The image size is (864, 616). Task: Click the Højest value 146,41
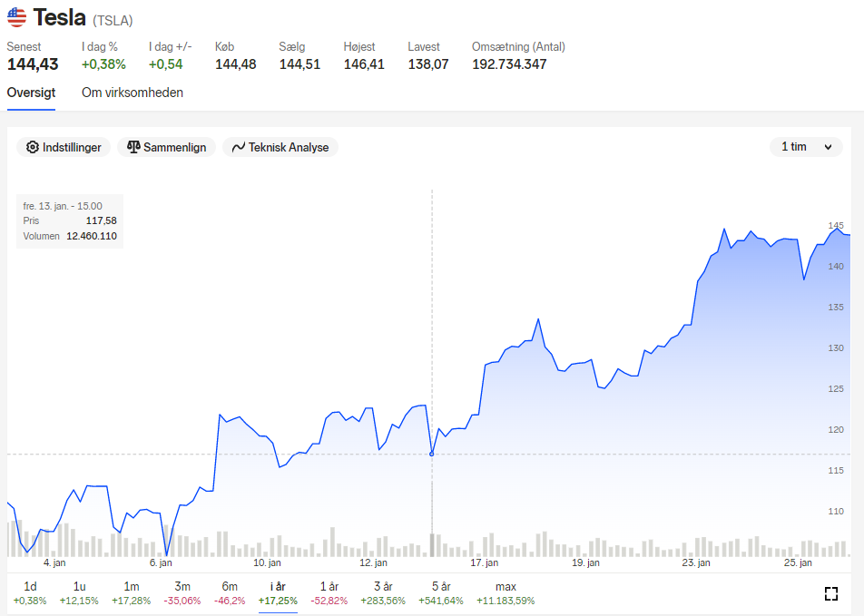pyautogui.click(x=364, y=64)
